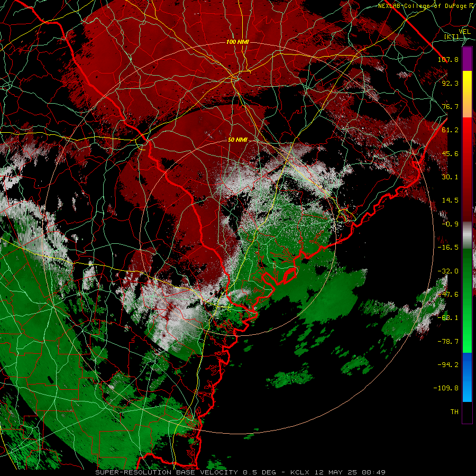Click the -63.1 legend value
Image resolution: width=476 pixels, height=476 pixels.
(448, 318)
